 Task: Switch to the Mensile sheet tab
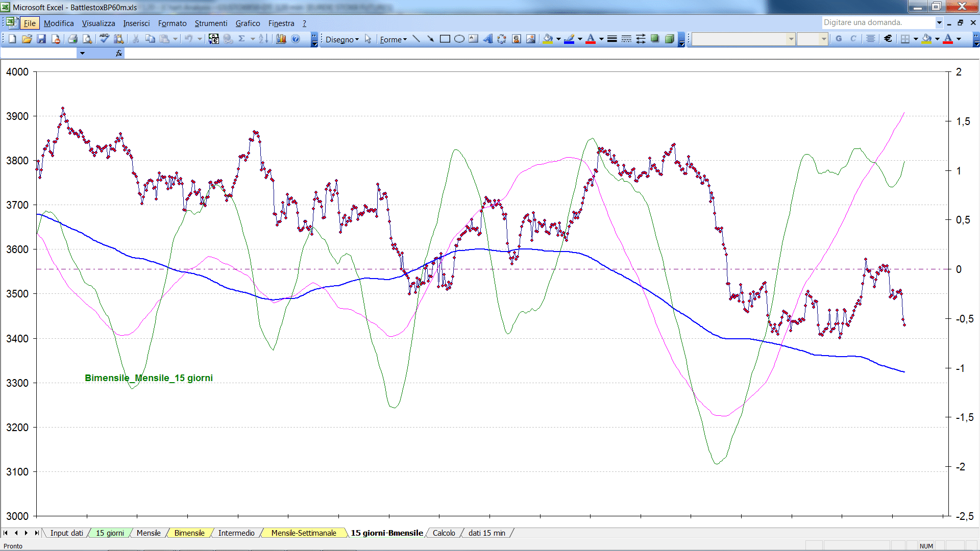[x=149, y=533]
